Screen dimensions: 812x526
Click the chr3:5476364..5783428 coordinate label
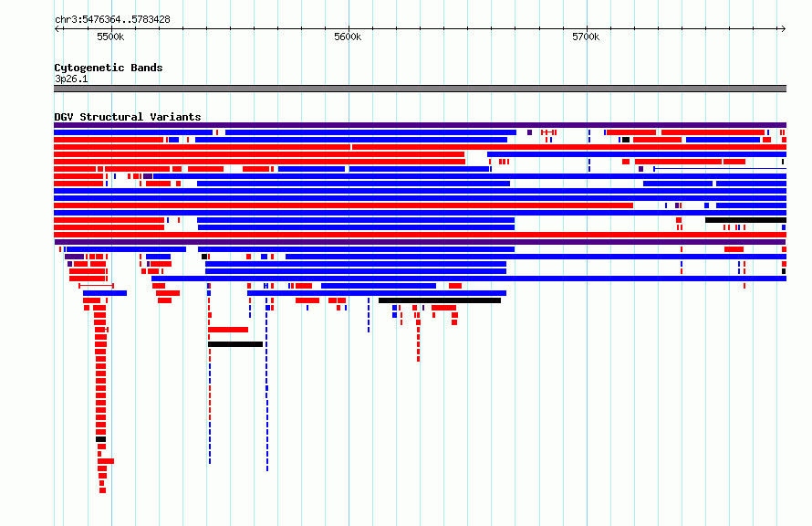pyautogui.click(x=112, y=20)
